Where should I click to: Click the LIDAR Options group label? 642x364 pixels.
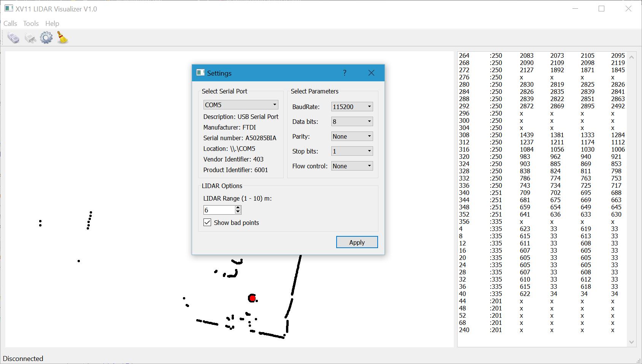(222, 186)
